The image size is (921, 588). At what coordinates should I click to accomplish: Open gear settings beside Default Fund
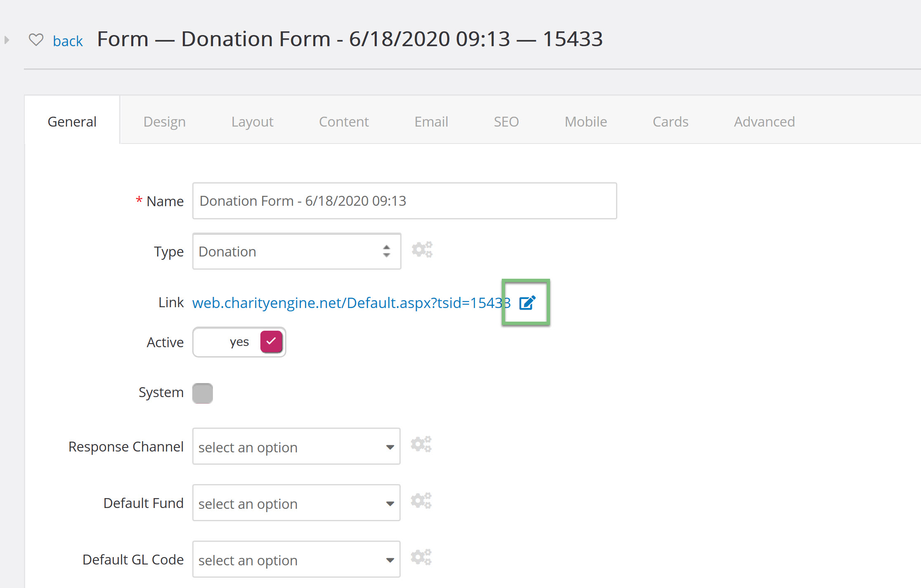pyautogui.click(x=421, y=501)
